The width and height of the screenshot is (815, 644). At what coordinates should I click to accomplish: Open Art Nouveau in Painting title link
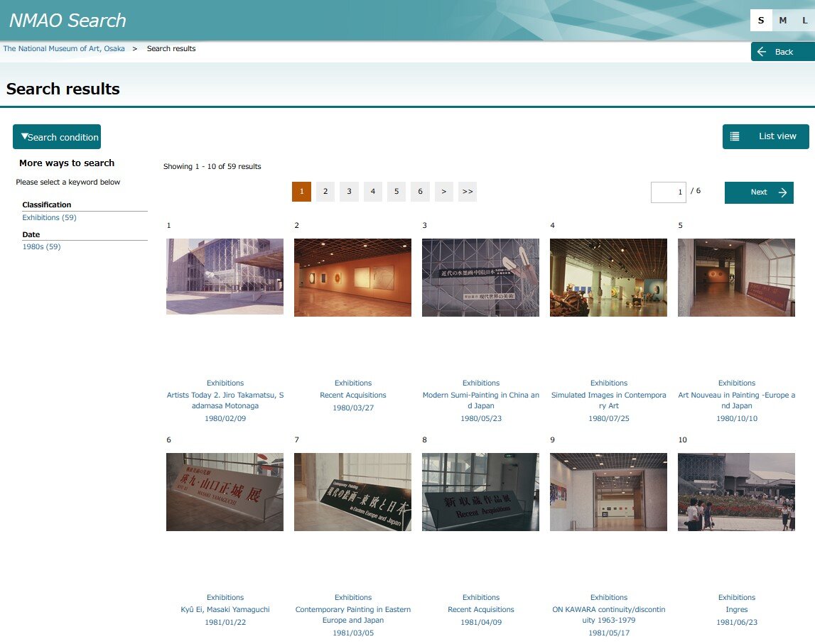tap(737, 400)
